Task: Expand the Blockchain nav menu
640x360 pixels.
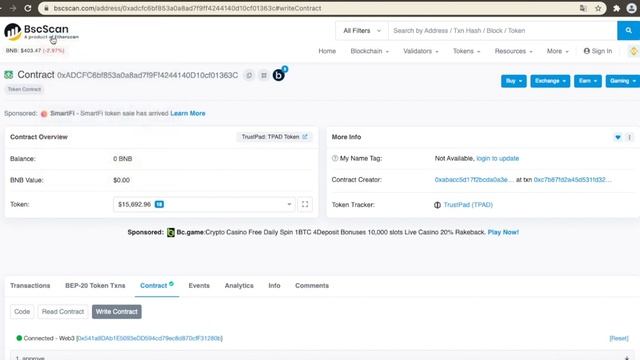Action: click(369, 51)
